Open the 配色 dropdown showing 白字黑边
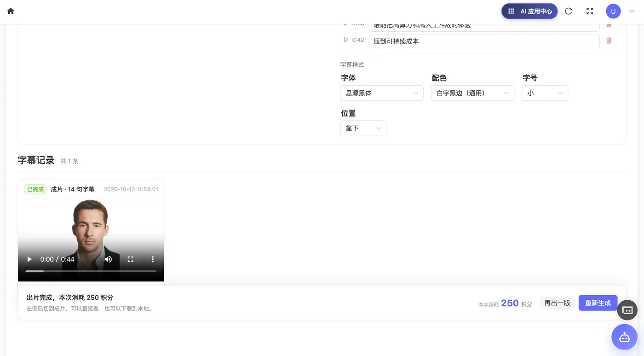The height and width of the screenshot is (356, 644). click(472, 93)
